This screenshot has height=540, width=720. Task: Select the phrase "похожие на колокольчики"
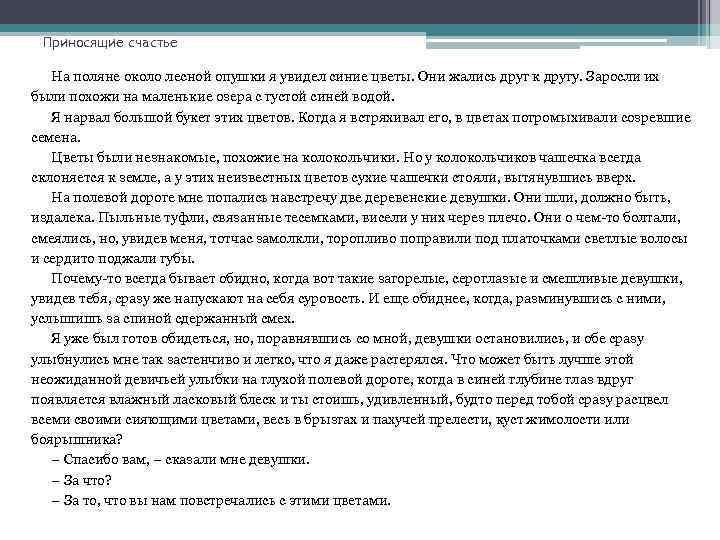(x=311, y=158)
